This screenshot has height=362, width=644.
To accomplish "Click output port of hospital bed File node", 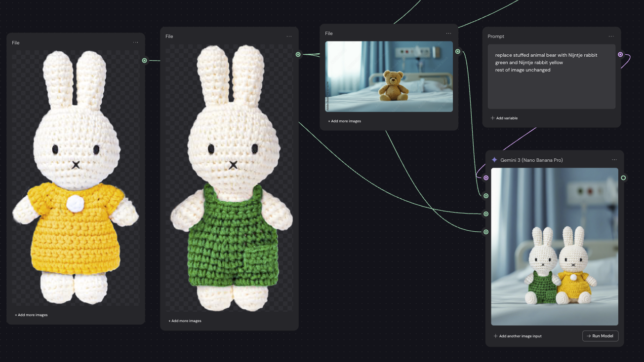I will click(458, 51).
